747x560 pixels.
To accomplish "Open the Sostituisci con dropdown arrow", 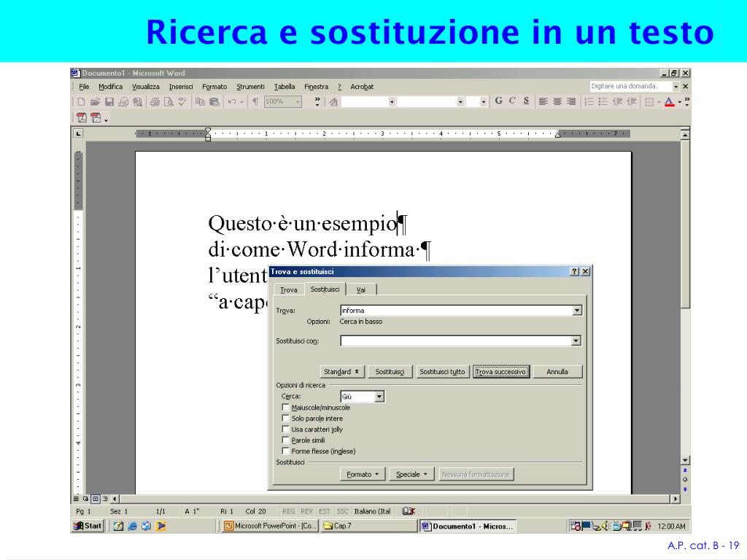I will tap(576, 341).
